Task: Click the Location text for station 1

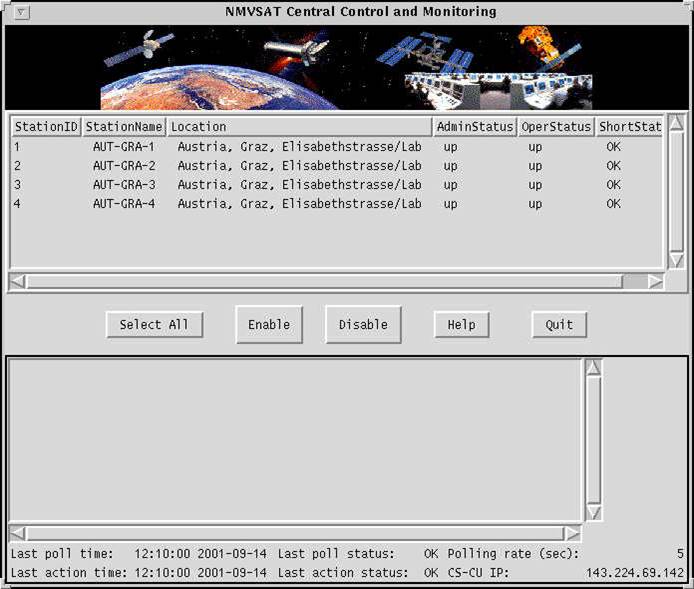Action: click(x=299, y=147)
